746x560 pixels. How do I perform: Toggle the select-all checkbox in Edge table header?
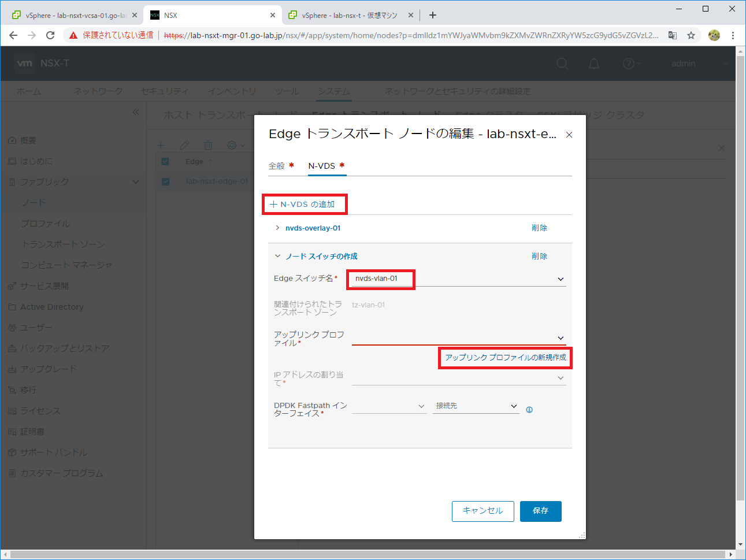coord(165,162)
